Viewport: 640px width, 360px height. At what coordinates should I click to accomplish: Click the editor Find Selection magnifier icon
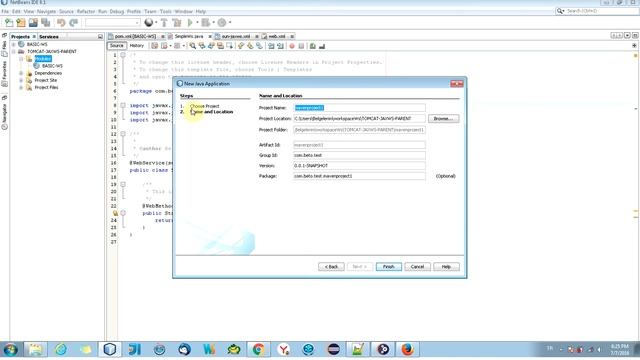193,46
